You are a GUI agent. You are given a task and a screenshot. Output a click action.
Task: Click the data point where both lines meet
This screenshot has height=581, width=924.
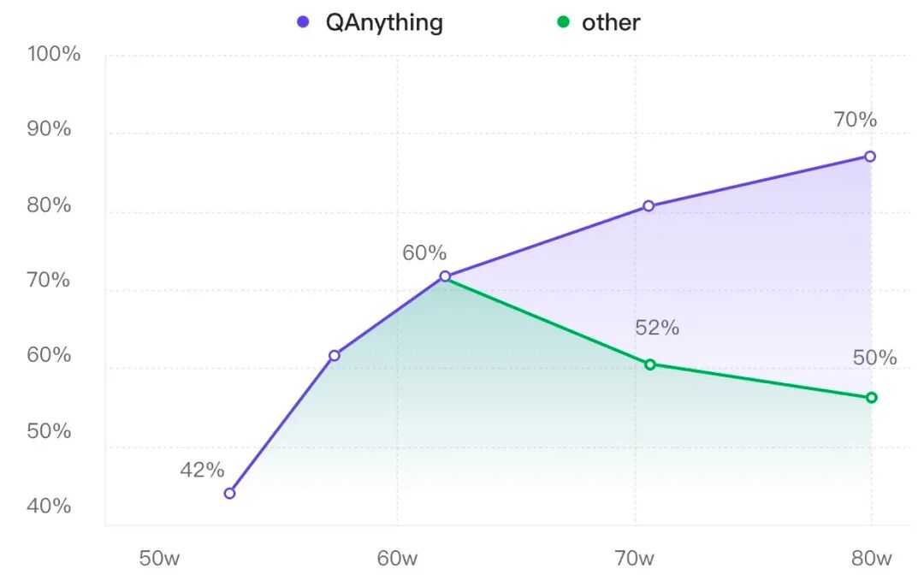[445, 276]
